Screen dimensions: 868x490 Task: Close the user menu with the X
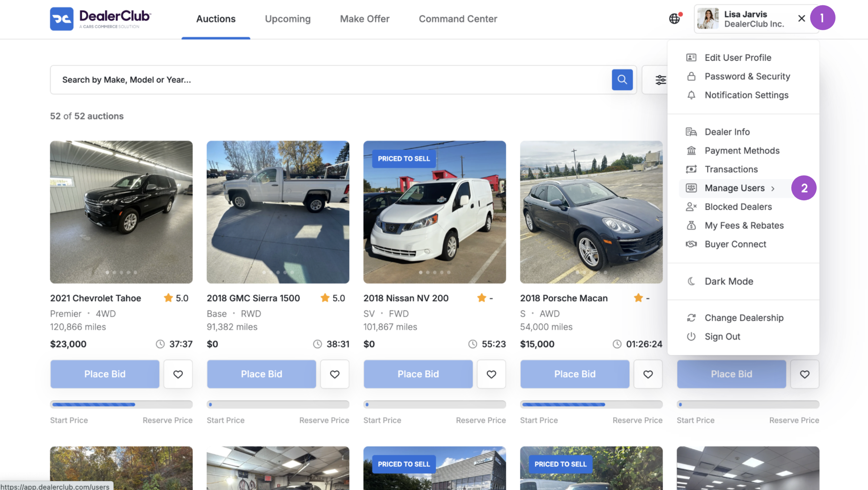802,18
